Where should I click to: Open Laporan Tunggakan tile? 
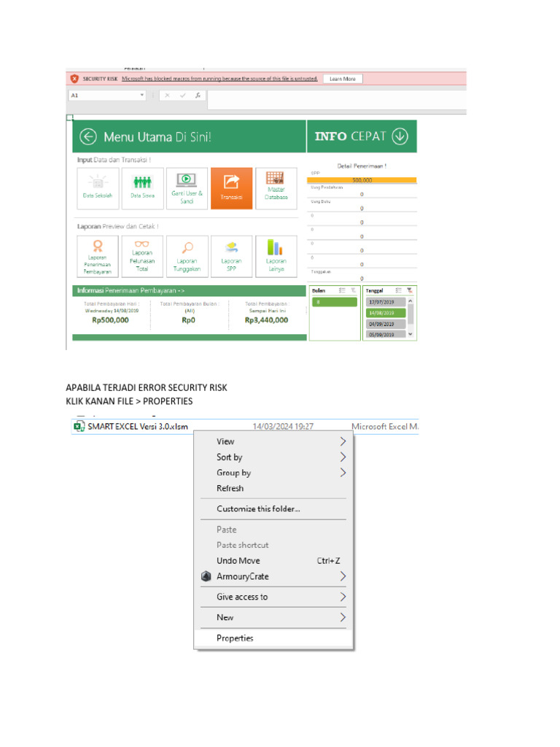[187, 256]
